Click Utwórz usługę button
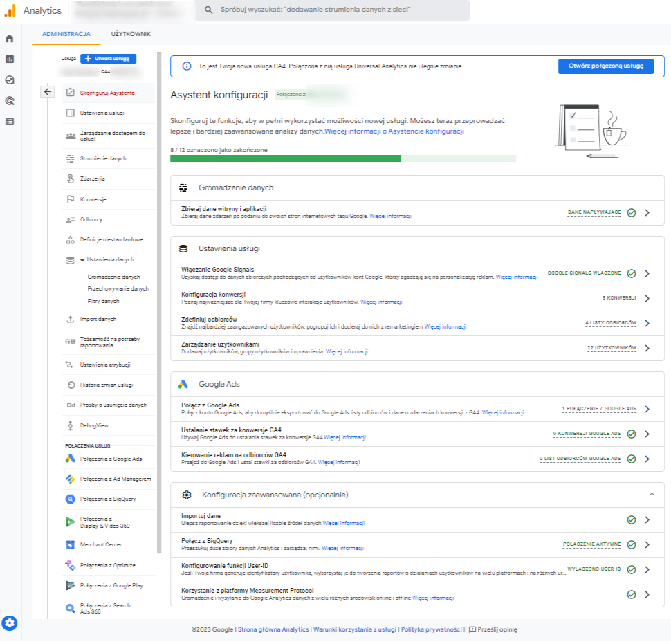 [x=109, y=59]
